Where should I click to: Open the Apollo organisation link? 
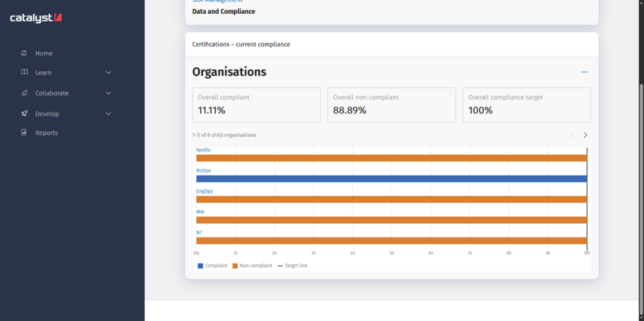[203, 150]
